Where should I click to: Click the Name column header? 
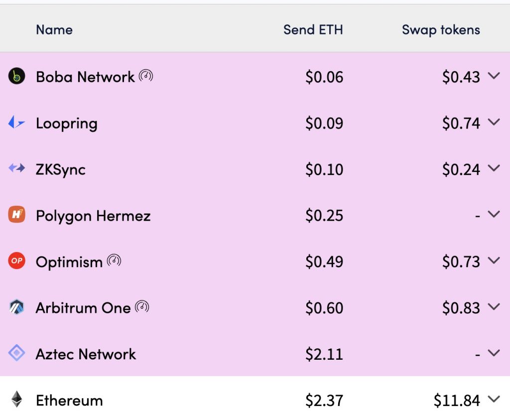point(54,29)
